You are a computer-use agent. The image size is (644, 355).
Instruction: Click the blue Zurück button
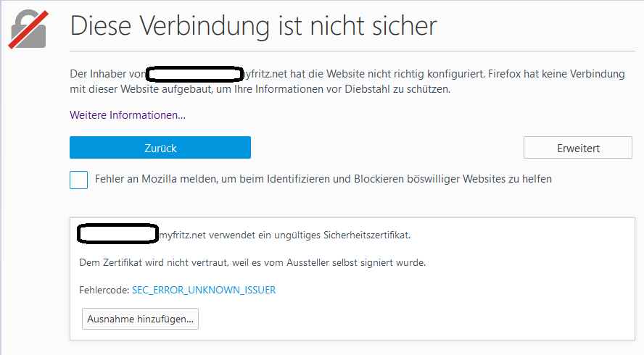click(160, 147)
